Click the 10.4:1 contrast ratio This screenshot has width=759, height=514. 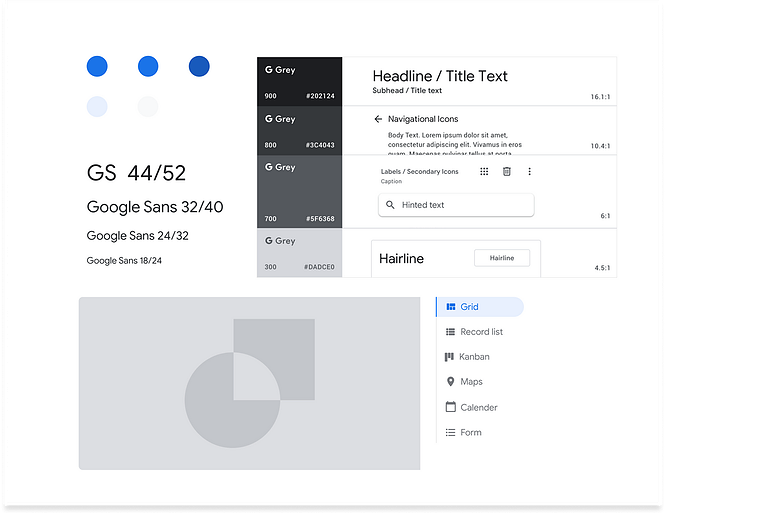600,146
